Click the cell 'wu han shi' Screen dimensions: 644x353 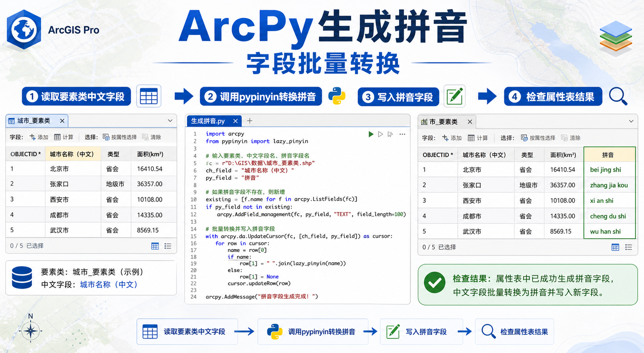pos(609,231)
